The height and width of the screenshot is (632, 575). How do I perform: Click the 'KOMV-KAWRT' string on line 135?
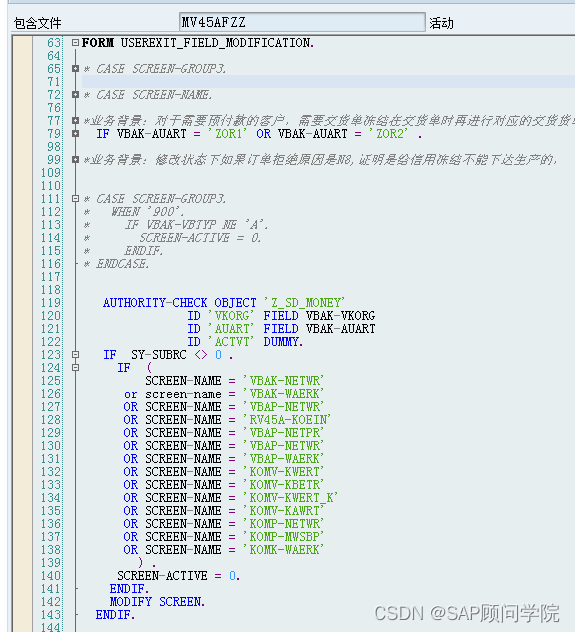point(283,511)
